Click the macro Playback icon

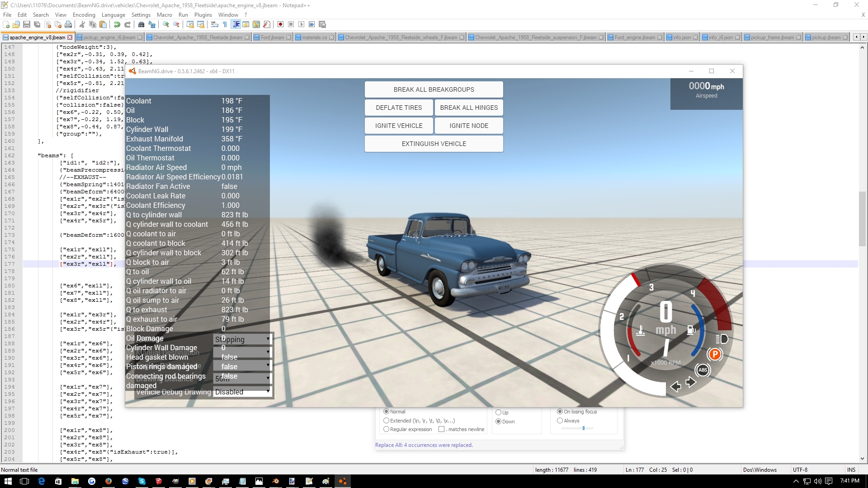pos(302,24)
